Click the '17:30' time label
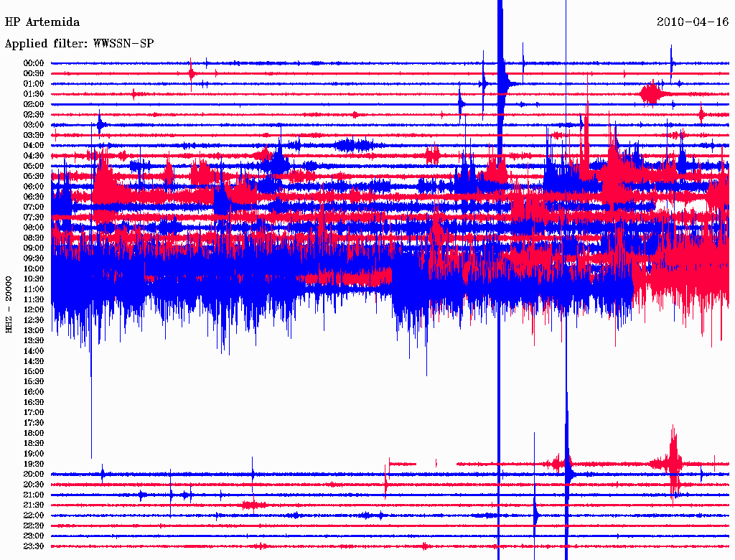This screenshot has width=735, height=560. click(x=34, y=423)
